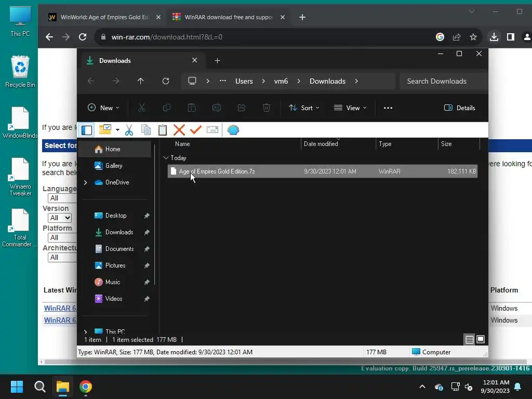
Task: Open Version dropdown on WinRAR page
Action: click(x=60, y=218)
